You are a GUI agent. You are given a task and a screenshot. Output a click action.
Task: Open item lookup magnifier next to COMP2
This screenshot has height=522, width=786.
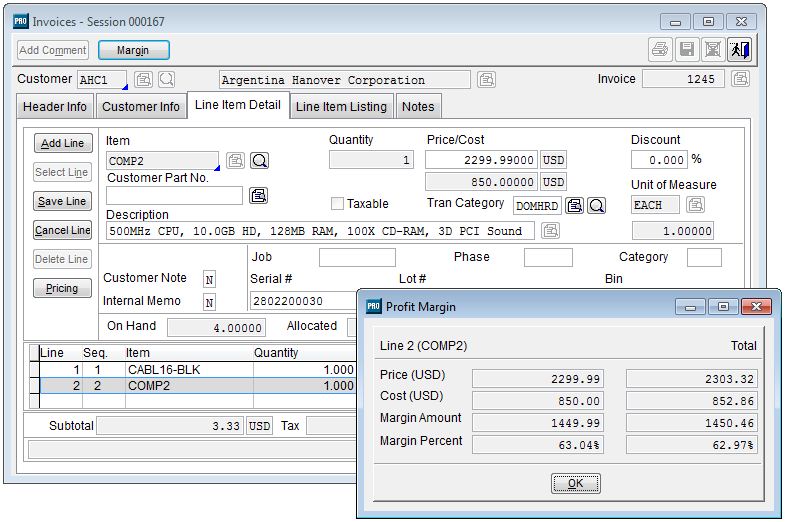[259, 160]
